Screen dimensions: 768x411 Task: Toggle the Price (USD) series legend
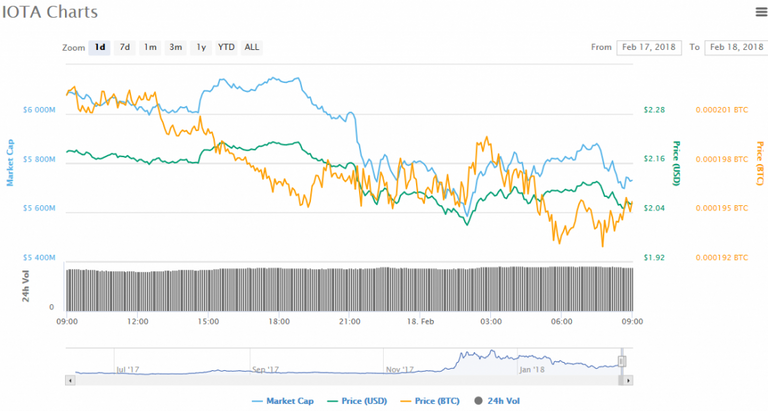point(357,401)
